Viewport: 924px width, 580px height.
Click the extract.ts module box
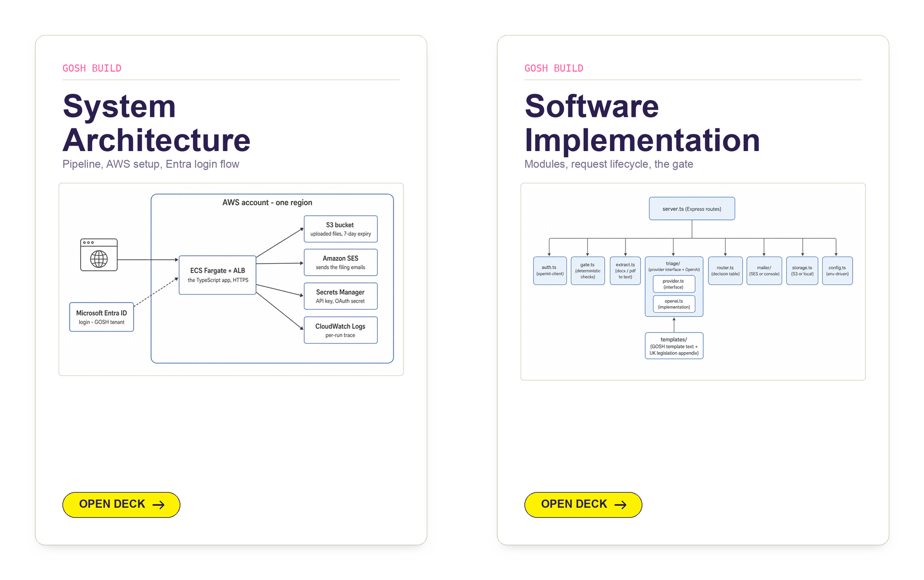coord(626,271)
